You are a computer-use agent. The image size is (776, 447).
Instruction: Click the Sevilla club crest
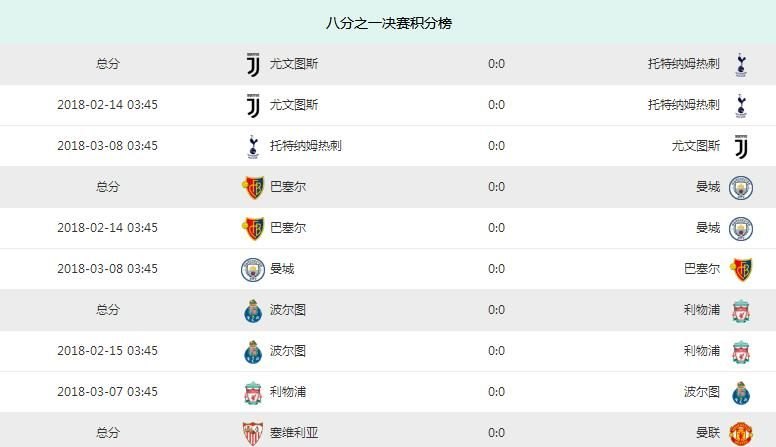[x=252, y=433]
